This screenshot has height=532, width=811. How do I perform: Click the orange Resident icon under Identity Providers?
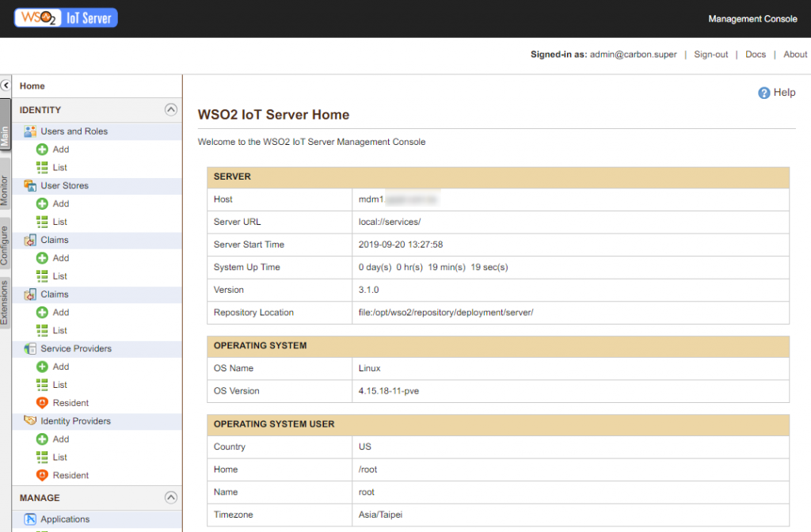[42, 475]
